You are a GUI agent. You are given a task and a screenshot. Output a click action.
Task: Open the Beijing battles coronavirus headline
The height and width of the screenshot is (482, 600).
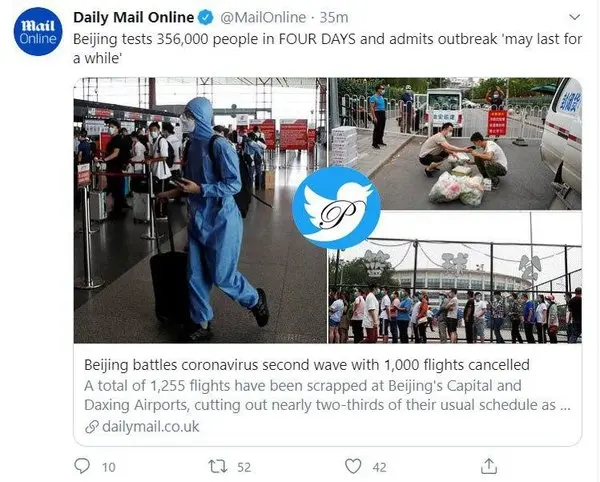point(307,365)
